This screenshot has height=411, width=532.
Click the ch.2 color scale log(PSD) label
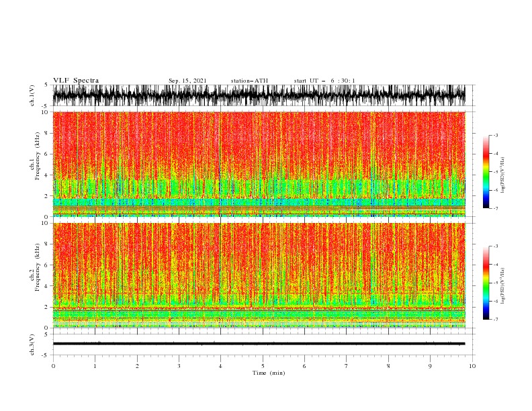coord(502,286)
